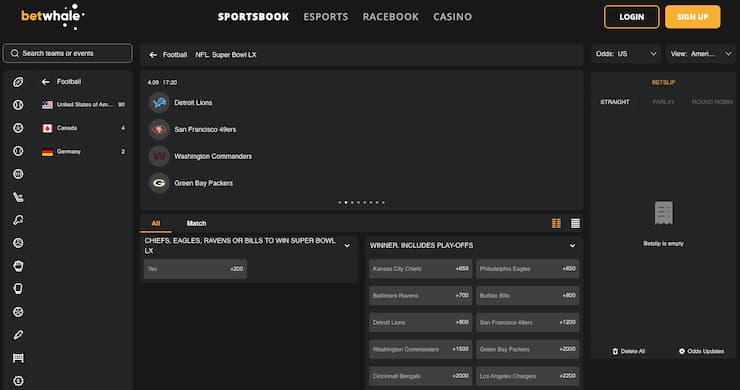740x390 pixels.
Task: Click the Green Bay Packers team logo
Action: coord(159,183)
